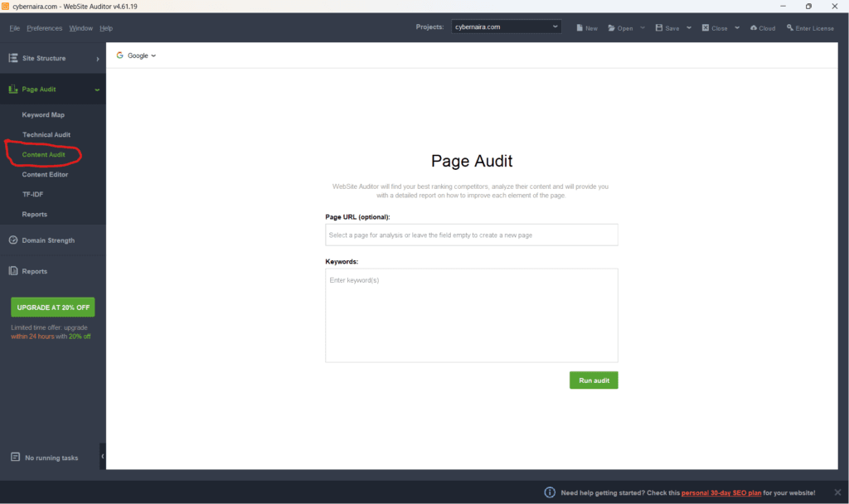Click the New toolbar button label
The height and width of the screenshot is (504, 849).
591,28
